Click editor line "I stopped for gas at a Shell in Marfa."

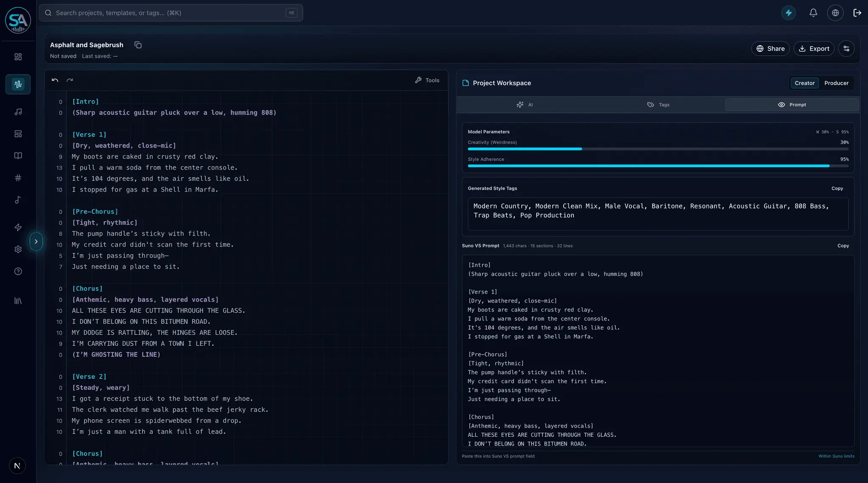145,190
